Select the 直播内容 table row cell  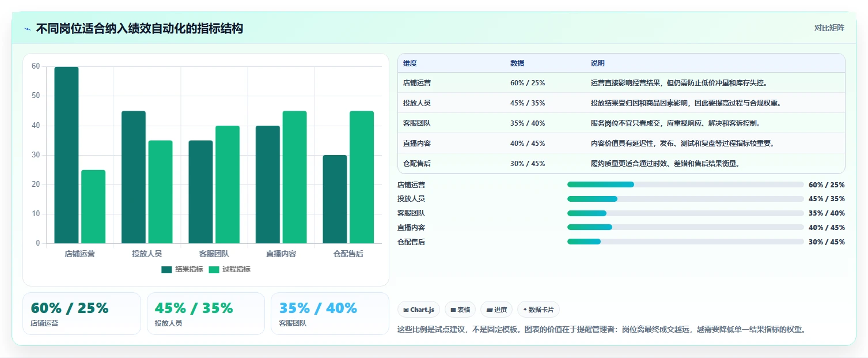(x=417, y=144)
